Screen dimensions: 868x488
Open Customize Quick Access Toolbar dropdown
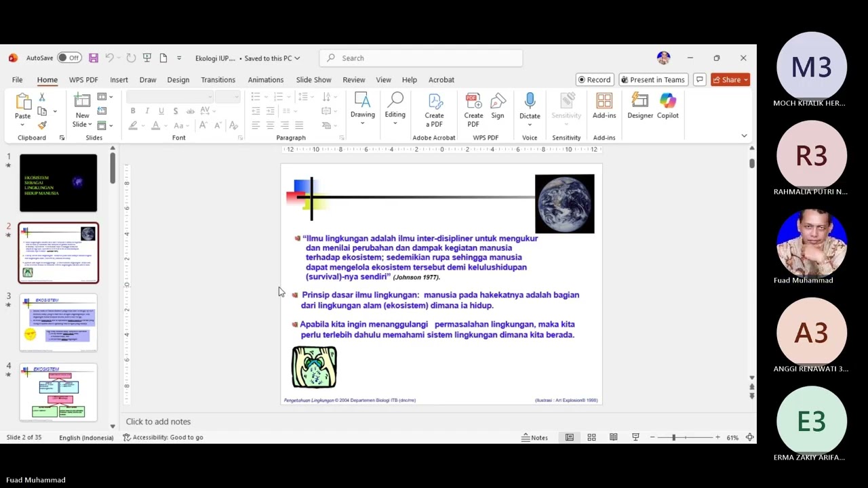click(x=179, y=58)
